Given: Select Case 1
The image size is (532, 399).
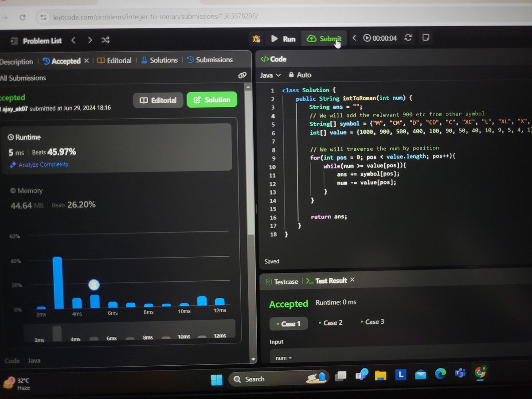Looking at the screenshot, I should [x=289, y=324].
